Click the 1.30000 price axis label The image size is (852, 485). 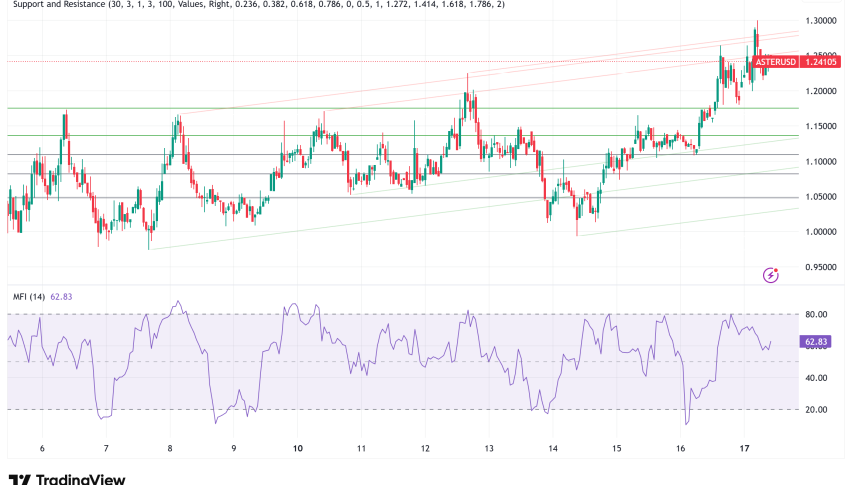821,21
